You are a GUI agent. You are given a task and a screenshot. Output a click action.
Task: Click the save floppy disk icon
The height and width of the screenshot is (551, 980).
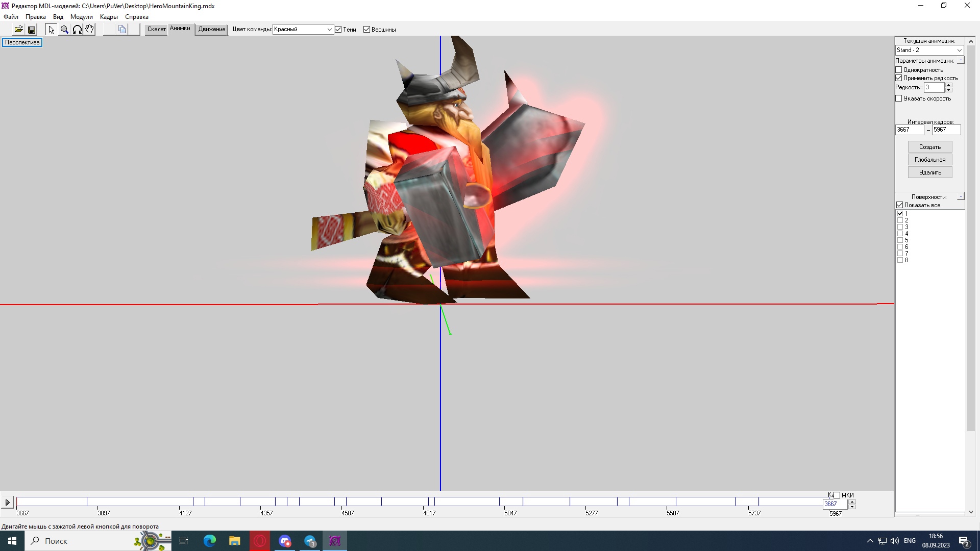click(x=32, y=30)
